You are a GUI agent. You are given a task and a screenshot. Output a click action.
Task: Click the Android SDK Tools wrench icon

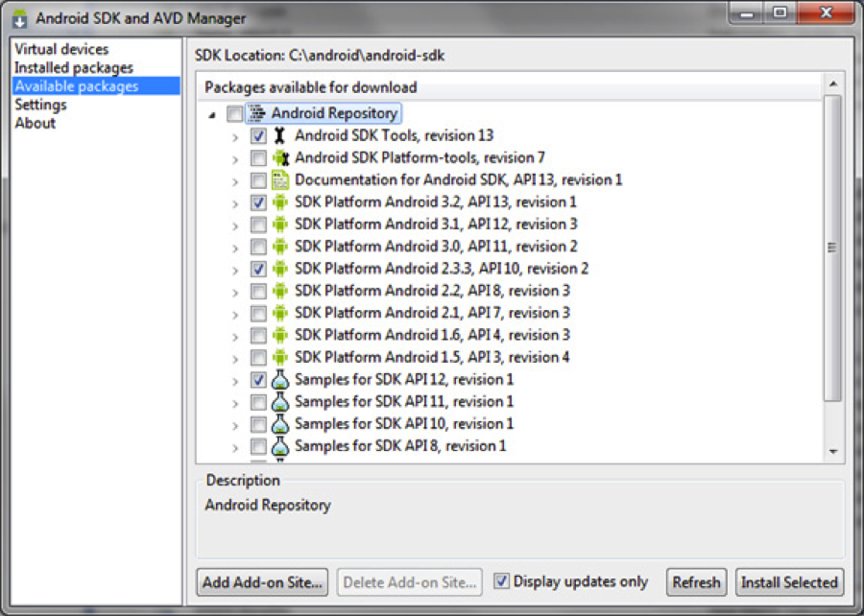point(279,136)
